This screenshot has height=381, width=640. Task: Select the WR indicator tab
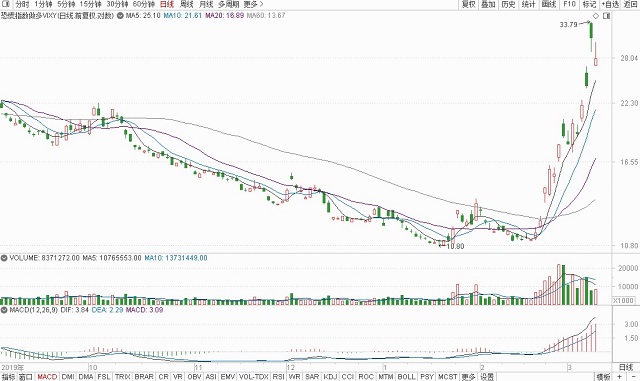coord(294,377)
